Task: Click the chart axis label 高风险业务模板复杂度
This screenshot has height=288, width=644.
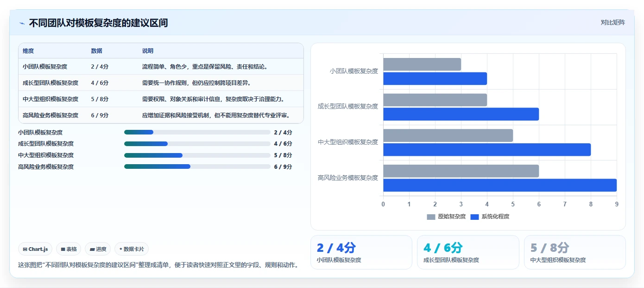Action: (x=348, y=178)
